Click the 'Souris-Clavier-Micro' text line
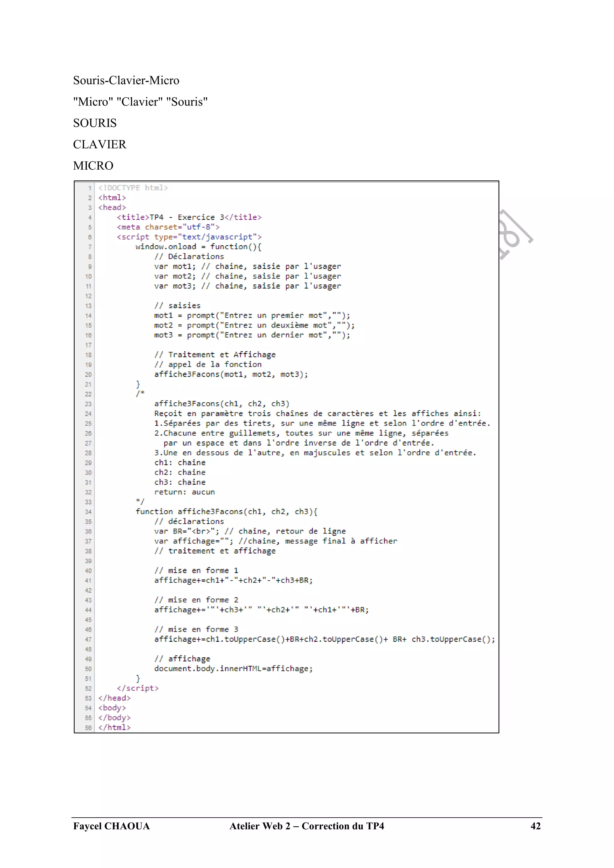The image size is (614, 868). tap(126, 81)
